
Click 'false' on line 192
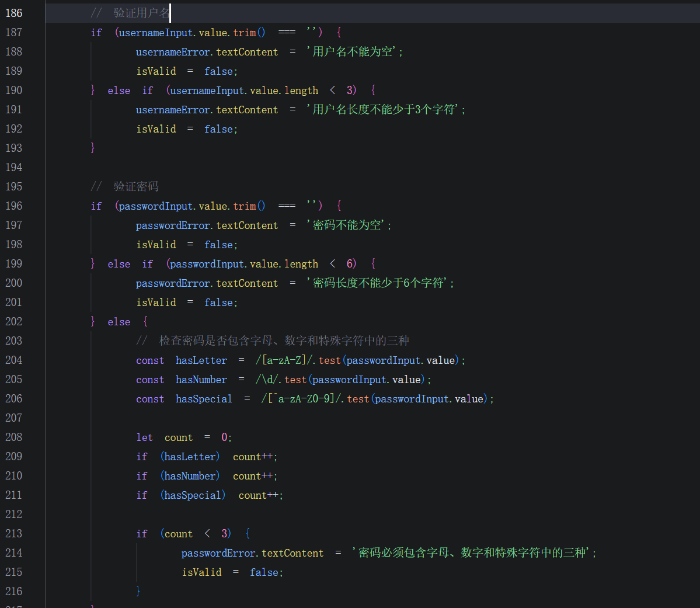(218, 129)
